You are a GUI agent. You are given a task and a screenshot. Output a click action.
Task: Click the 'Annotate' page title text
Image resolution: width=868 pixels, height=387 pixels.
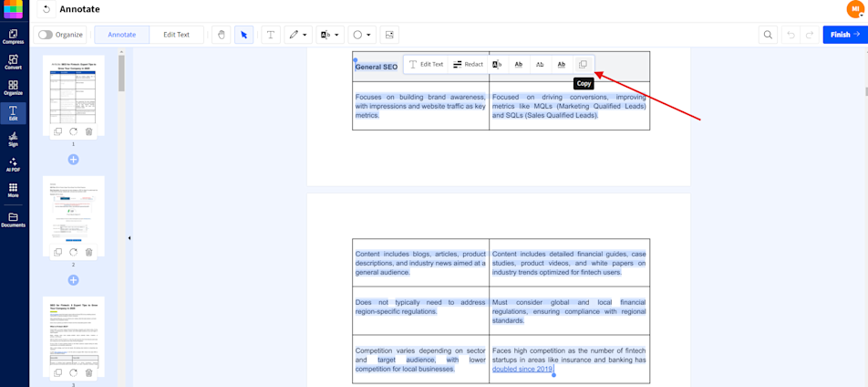79,9
